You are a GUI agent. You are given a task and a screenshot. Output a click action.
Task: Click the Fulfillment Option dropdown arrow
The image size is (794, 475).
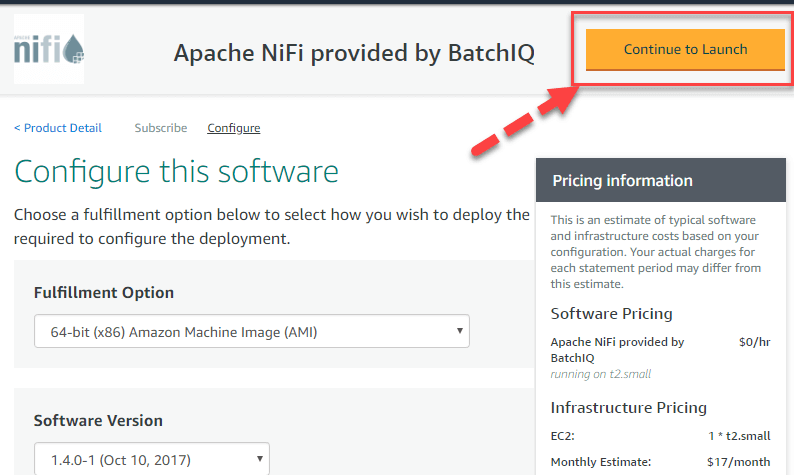459,331
